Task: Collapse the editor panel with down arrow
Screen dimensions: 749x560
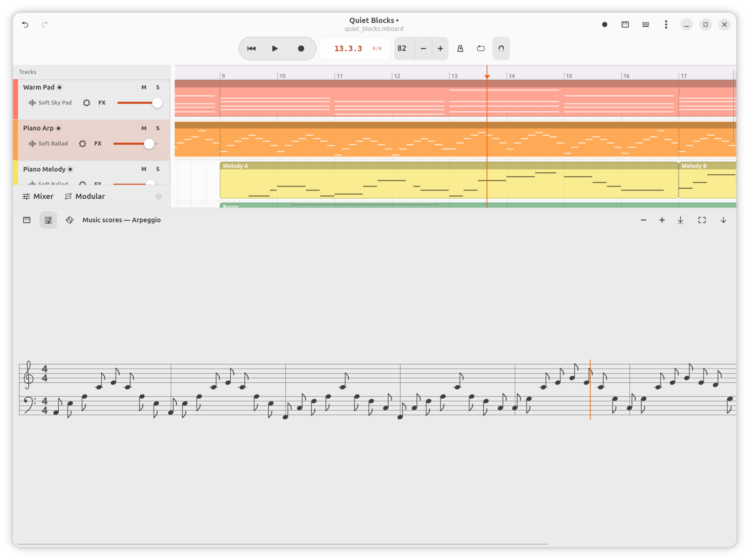Action: pos(723,220)
